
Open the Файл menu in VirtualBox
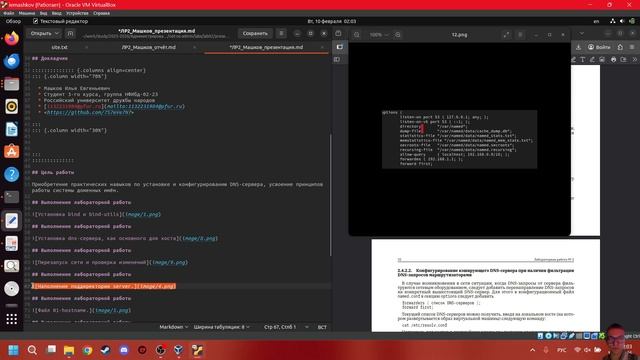coord(9,13)
